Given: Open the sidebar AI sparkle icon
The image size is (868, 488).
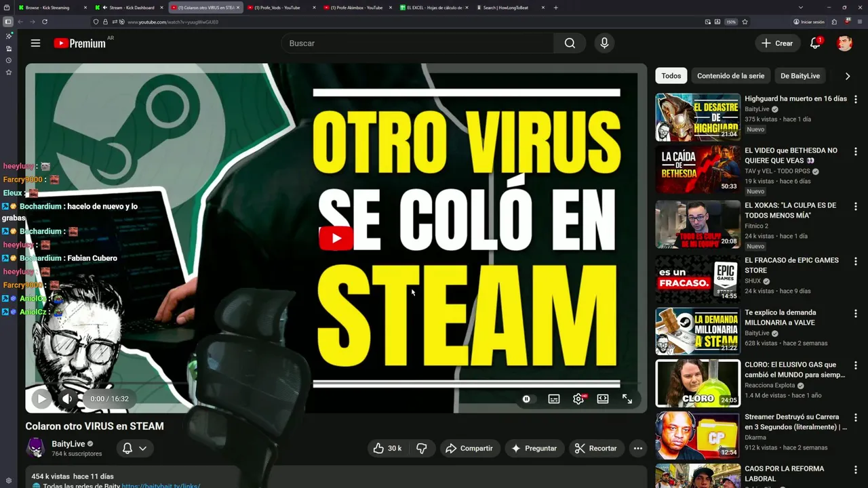Looking at the screenshot, I should tap(8, 36).
